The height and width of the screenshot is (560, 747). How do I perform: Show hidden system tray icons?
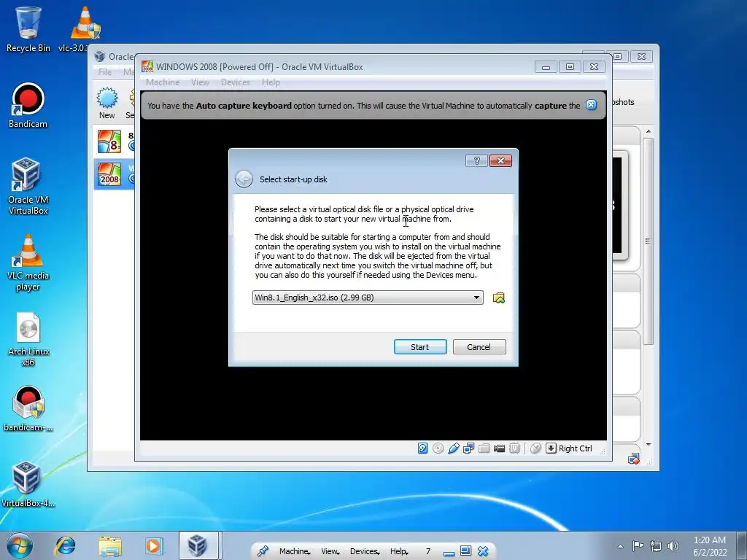620,546
